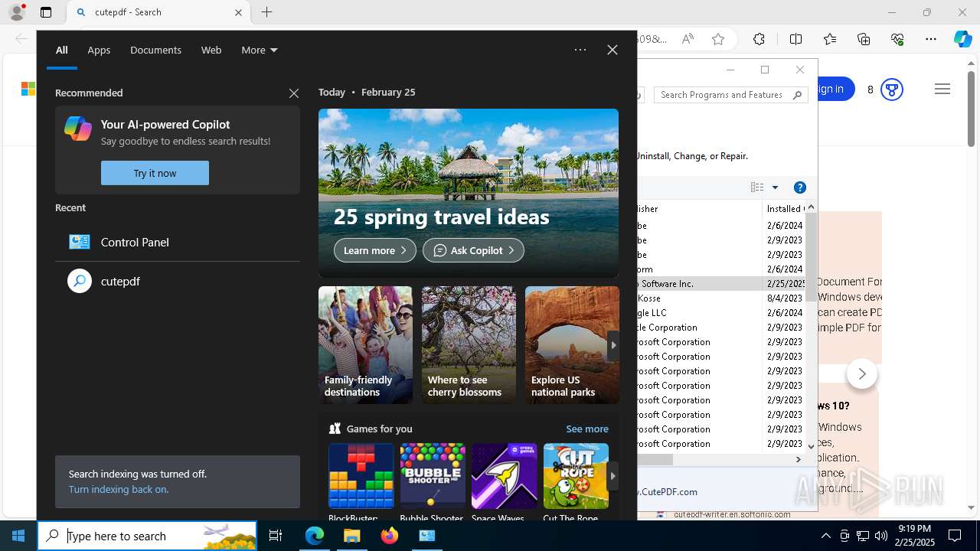Screen dimensions: 980x551
Task: Toggle the Split screen icon in Edge
Action: click(795, 39)
